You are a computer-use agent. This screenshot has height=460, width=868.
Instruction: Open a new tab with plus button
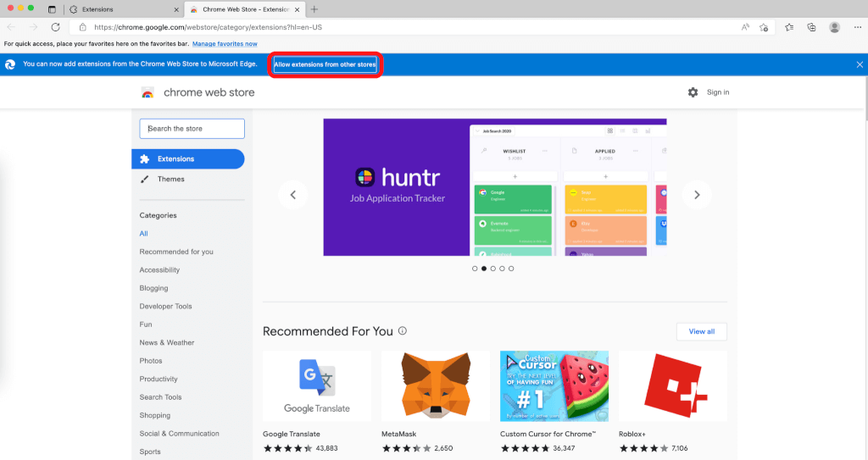314,9
